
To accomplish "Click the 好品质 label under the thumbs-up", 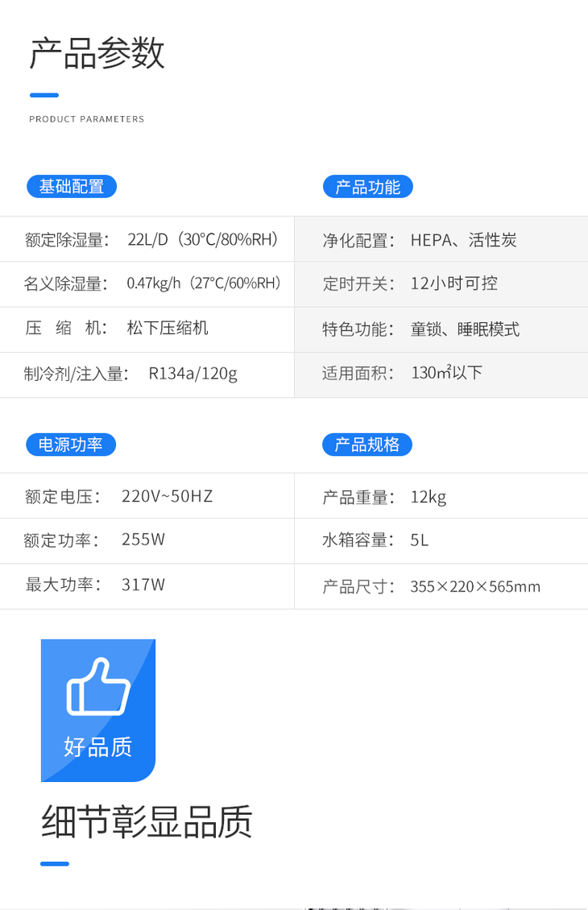I will (97, 747).
